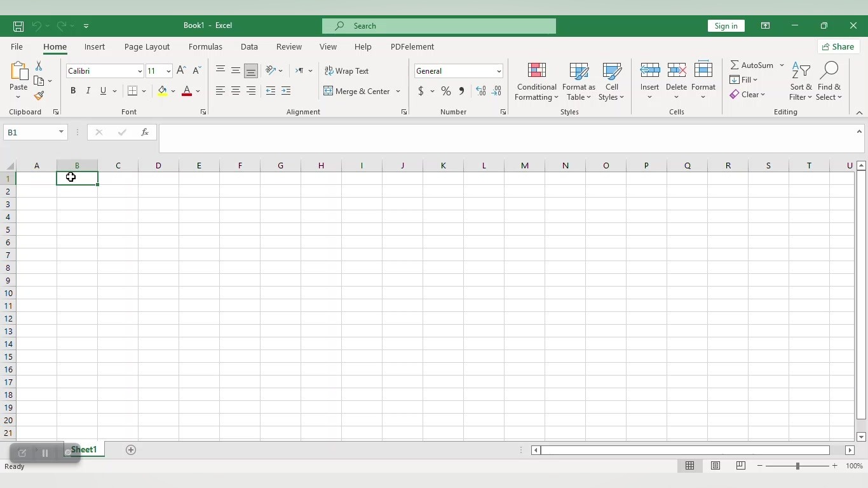
Task: Apply Comma Style format
Action: point(461,91)
